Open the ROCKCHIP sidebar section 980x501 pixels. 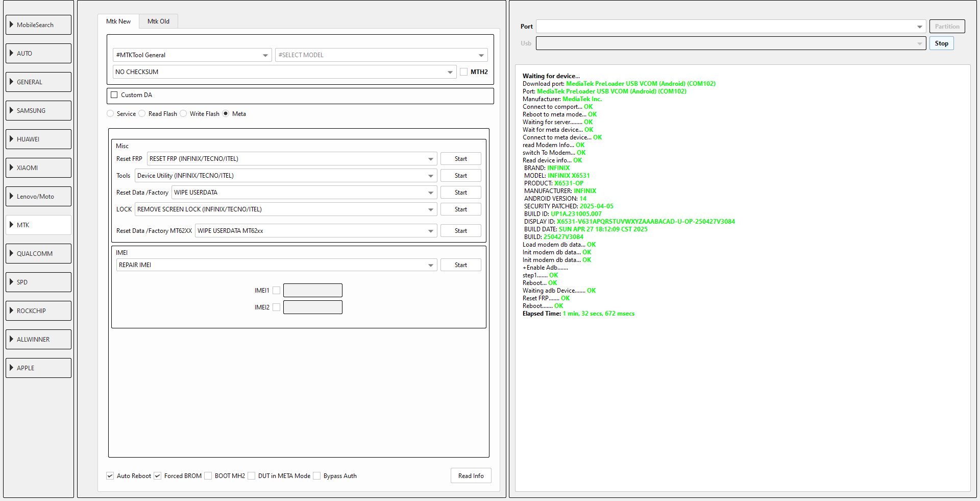[38, 311]
